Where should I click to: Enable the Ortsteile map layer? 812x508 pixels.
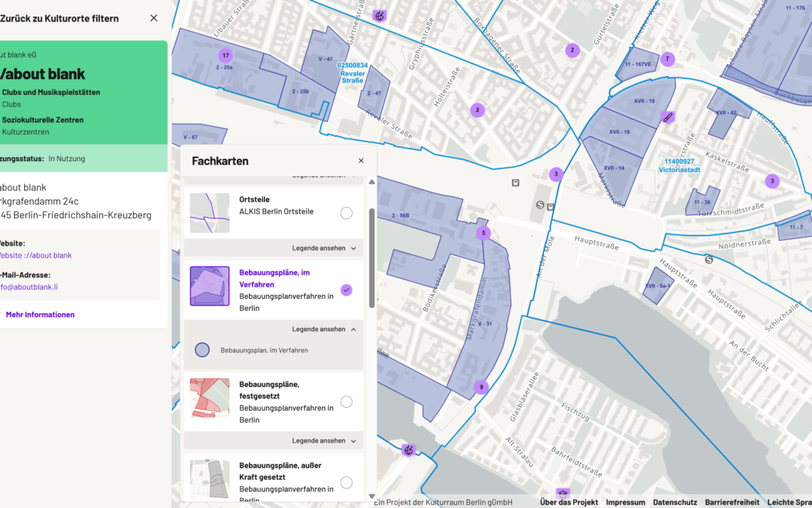tap(346, 213)
